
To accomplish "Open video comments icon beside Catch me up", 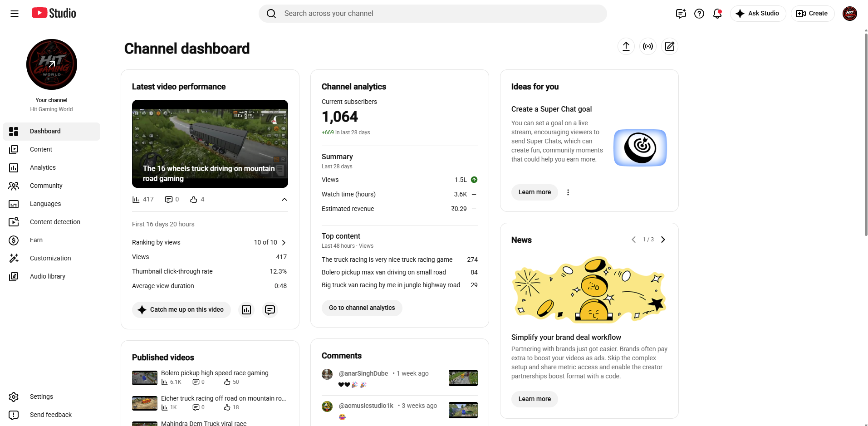I will (x=270, y=310).
